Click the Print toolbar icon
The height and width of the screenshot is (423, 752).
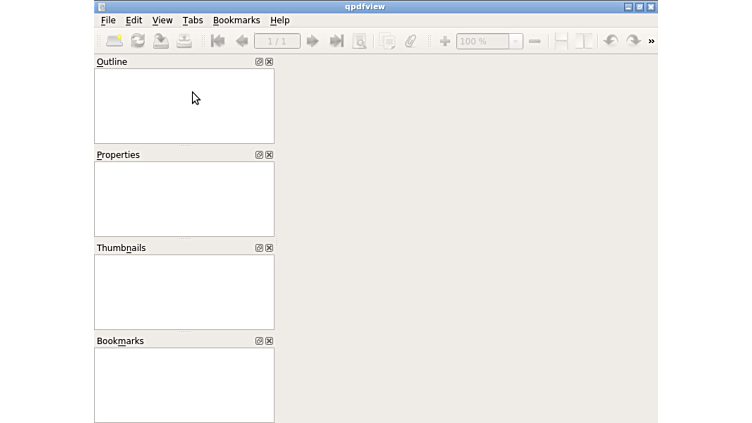(x=184, y=41)
